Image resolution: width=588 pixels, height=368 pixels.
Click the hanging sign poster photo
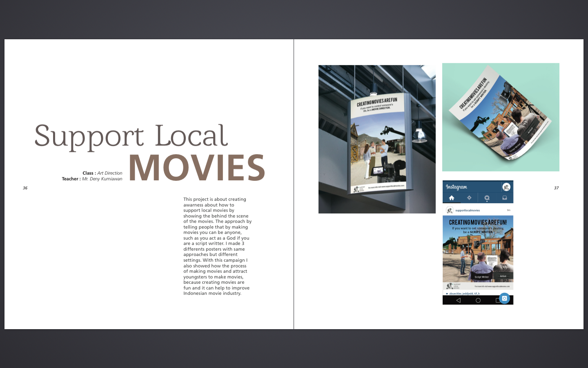[x=377, y=139]
